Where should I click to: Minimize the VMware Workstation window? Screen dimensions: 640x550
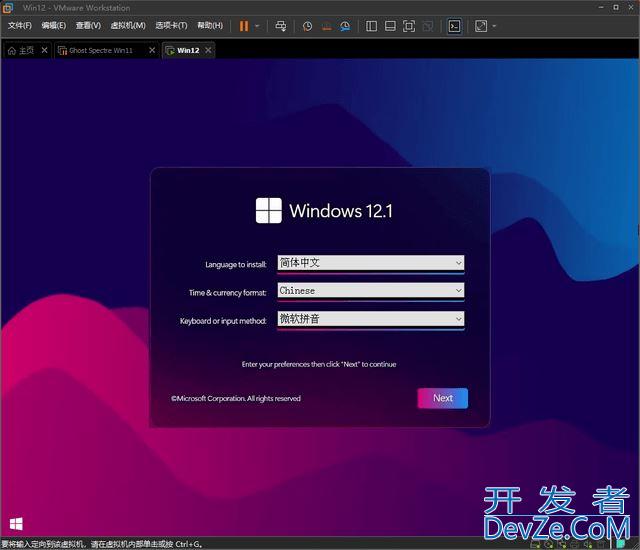click(601, 7)
